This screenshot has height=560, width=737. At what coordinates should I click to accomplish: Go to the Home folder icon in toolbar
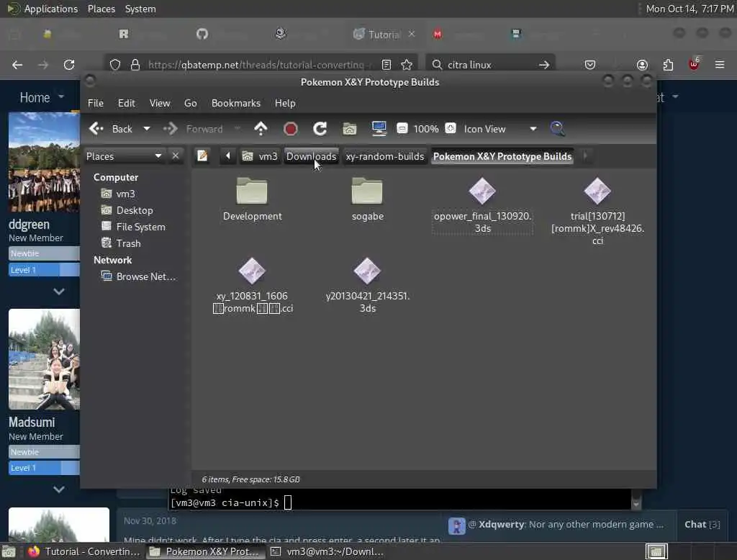[x=349, y=129]
